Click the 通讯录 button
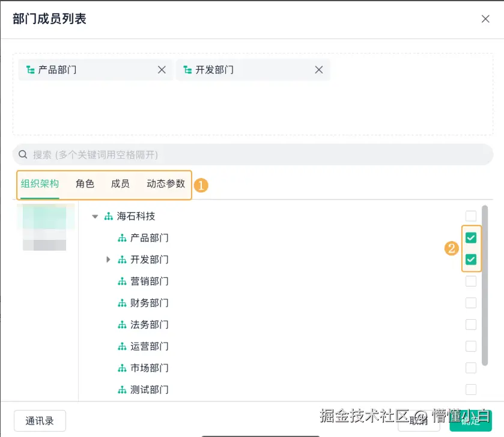Screen dimensions: 504x437 click(40, 421)
